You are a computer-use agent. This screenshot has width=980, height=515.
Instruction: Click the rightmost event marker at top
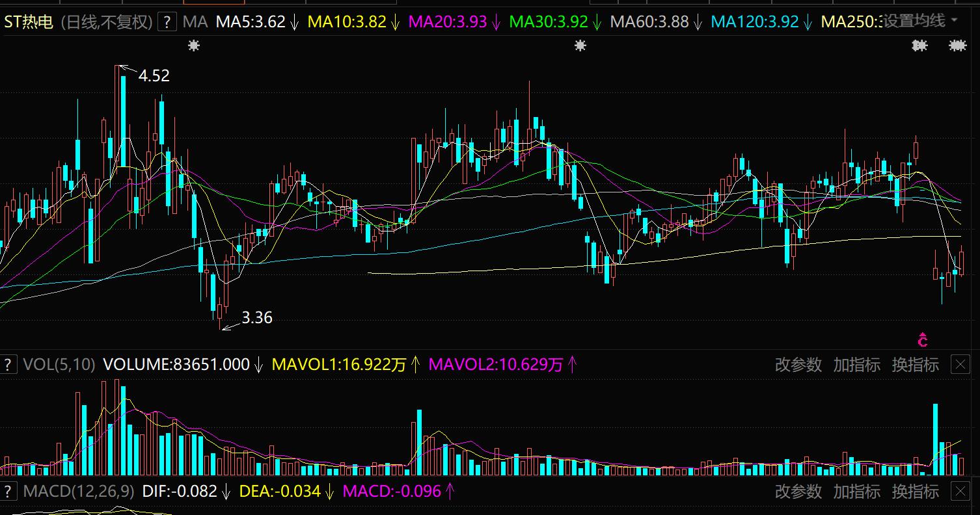(x=957, y=46)
